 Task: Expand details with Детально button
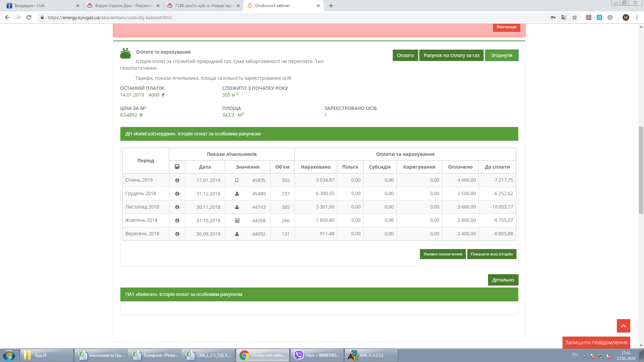[503, 280]
